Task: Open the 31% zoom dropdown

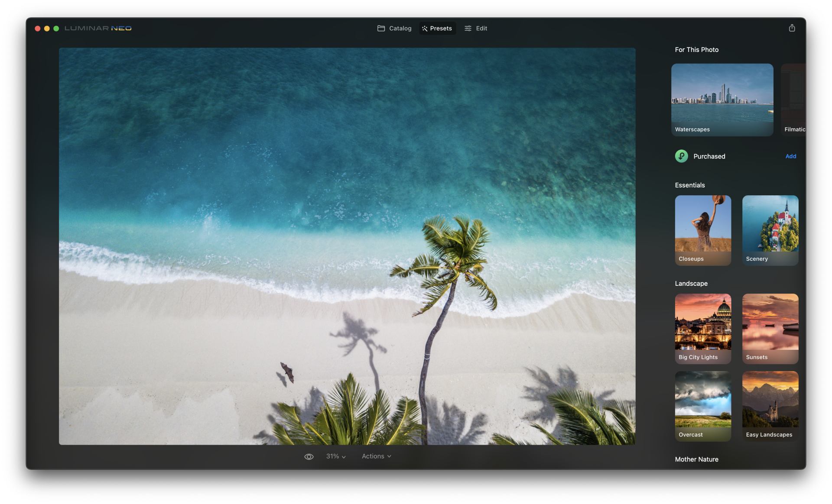Action: (x=336, y=456)
